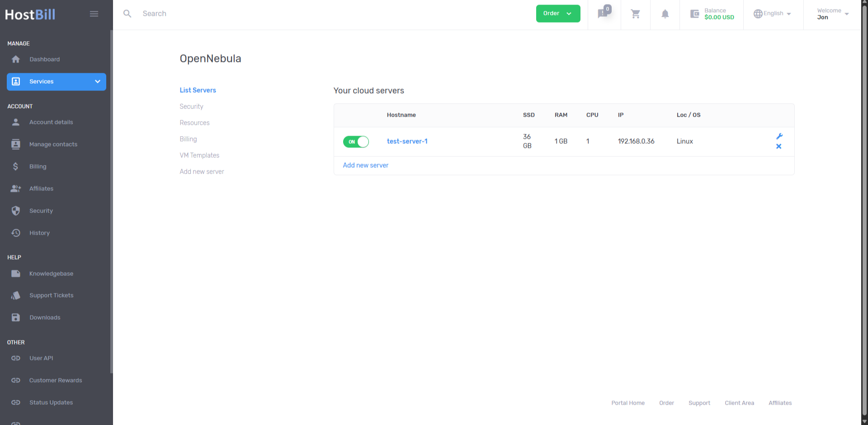Open Security in OpenNebula side menu
This screenshot has height=425, width=868.
[x=191, y=106]
